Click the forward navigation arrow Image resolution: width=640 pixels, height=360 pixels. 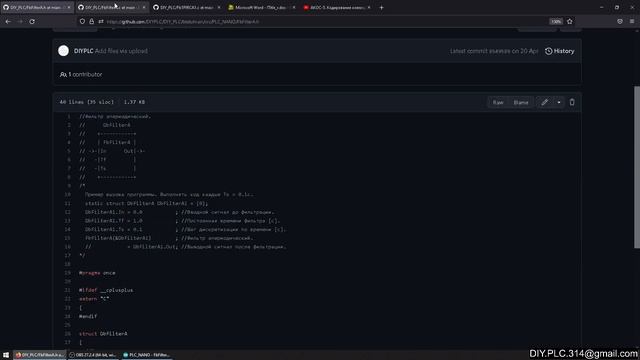pos(20,21)
